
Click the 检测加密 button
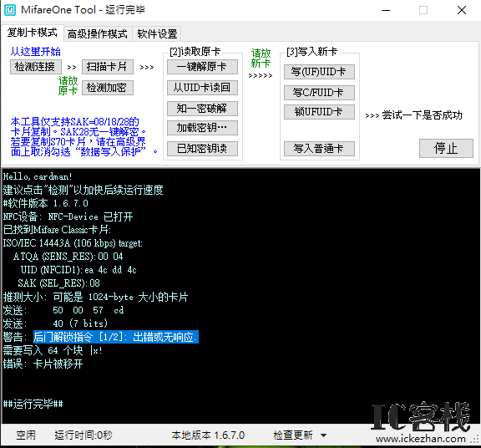108,88
